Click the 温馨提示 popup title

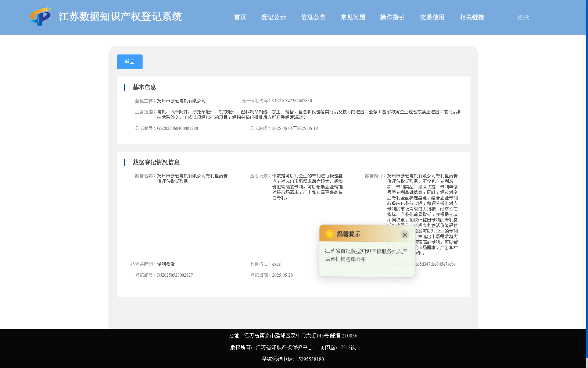(x=349, y=234)
